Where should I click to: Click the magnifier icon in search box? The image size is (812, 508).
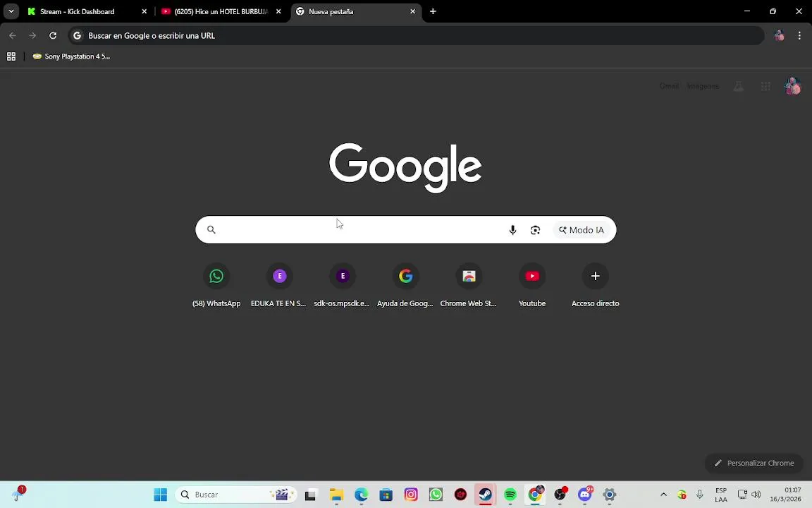tap(211, 229)
